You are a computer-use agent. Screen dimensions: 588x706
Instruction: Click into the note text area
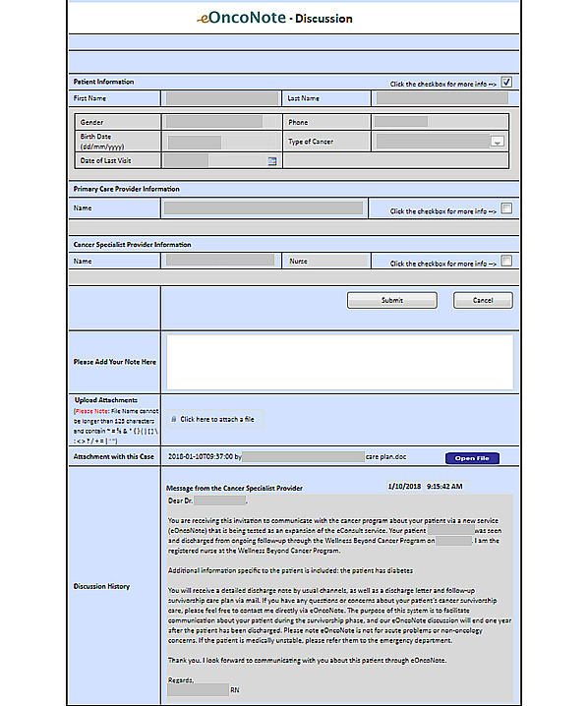(x=340, y=362)
